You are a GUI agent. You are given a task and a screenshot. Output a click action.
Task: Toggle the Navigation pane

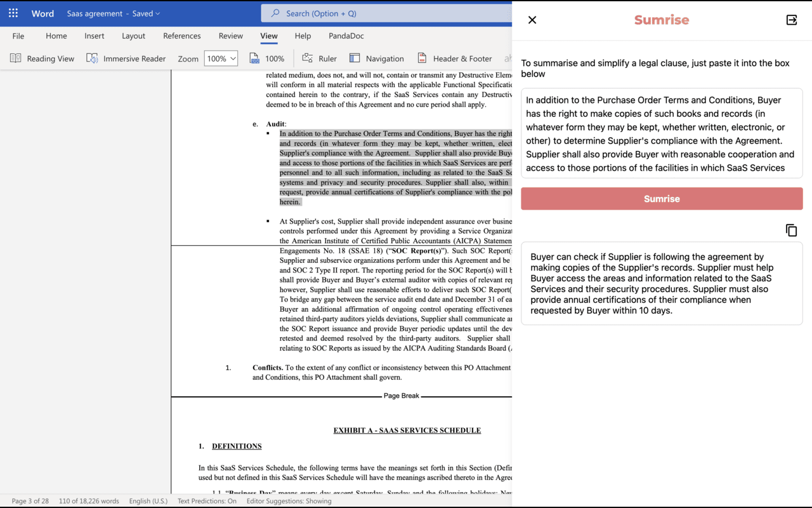point(377,58)
